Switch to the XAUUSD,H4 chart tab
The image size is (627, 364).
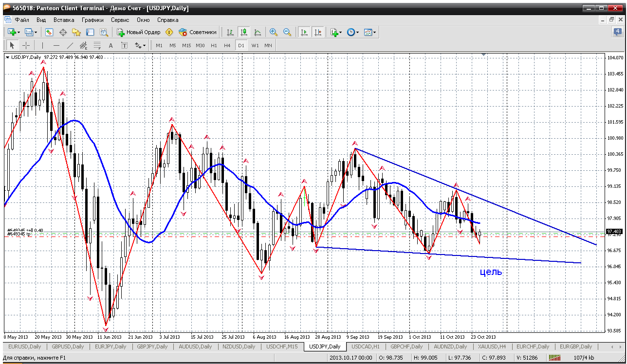tap(491, 346)
